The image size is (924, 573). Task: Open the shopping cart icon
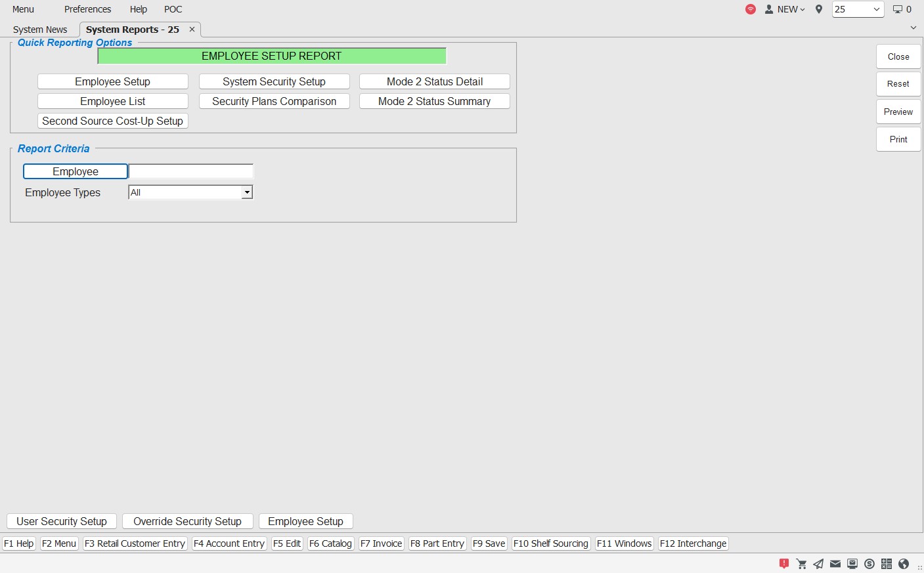801,564
